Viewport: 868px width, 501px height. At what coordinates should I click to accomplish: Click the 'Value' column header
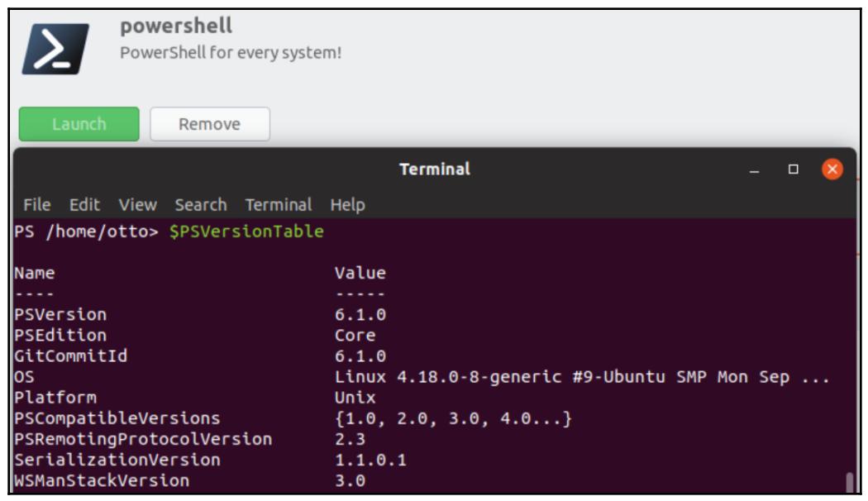coord(360,272)
